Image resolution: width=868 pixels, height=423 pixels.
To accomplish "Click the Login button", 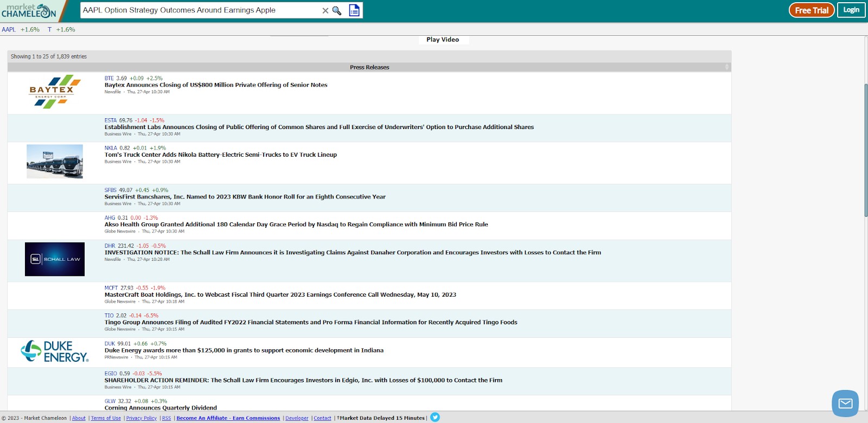I will [851, 10].
